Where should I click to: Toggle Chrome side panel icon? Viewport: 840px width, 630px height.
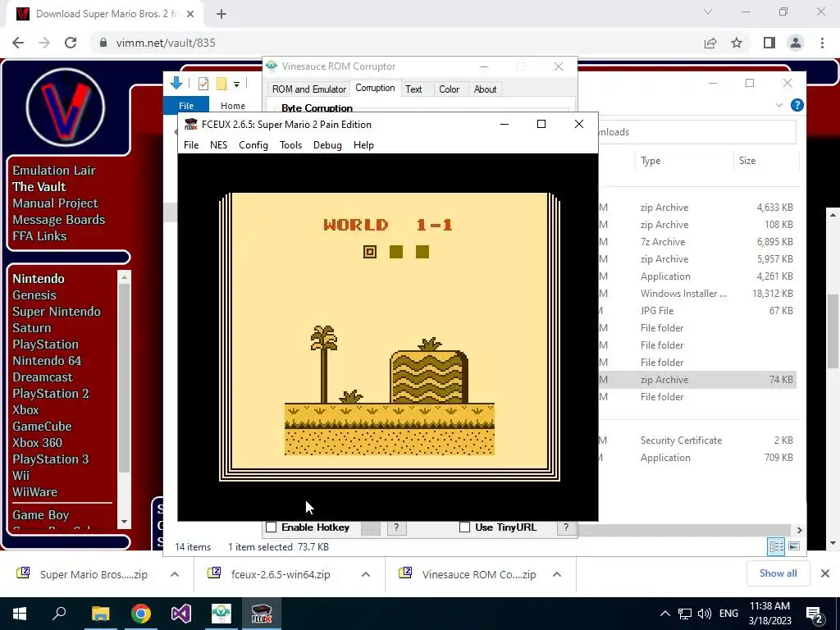769,43
